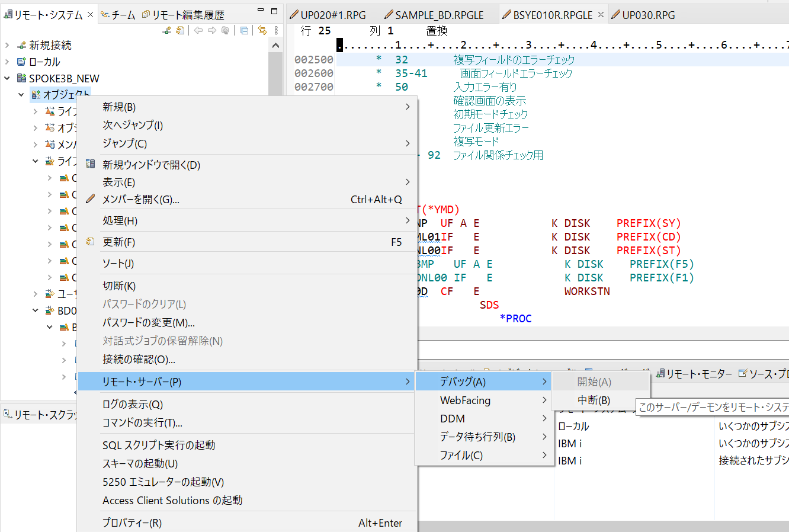Click the move-up-one-level toolbar icon

tap(225, 30)
